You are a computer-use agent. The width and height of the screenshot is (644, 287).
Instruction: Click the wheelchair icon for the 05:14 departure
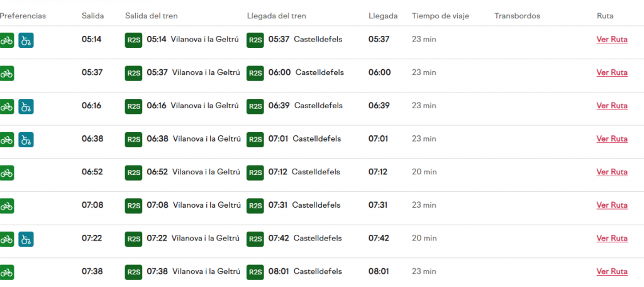(x=26, y=40)
